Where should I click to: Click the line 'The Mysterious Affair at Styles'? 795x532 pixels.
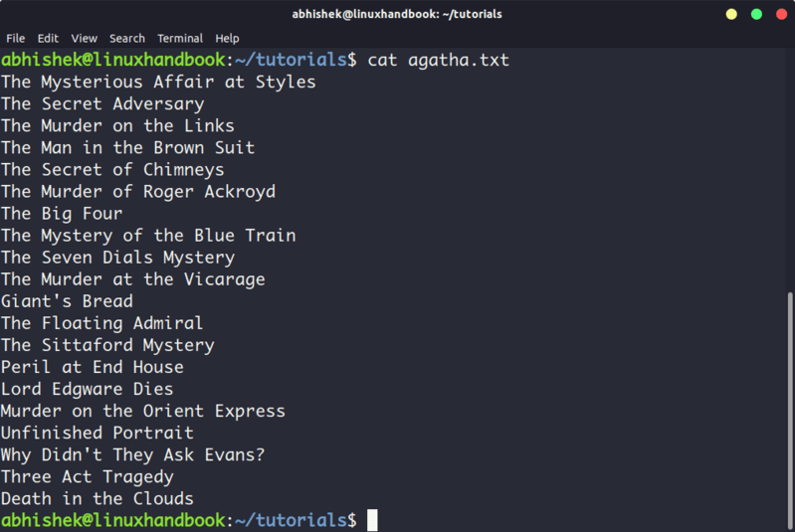click(x=158, y=83)
